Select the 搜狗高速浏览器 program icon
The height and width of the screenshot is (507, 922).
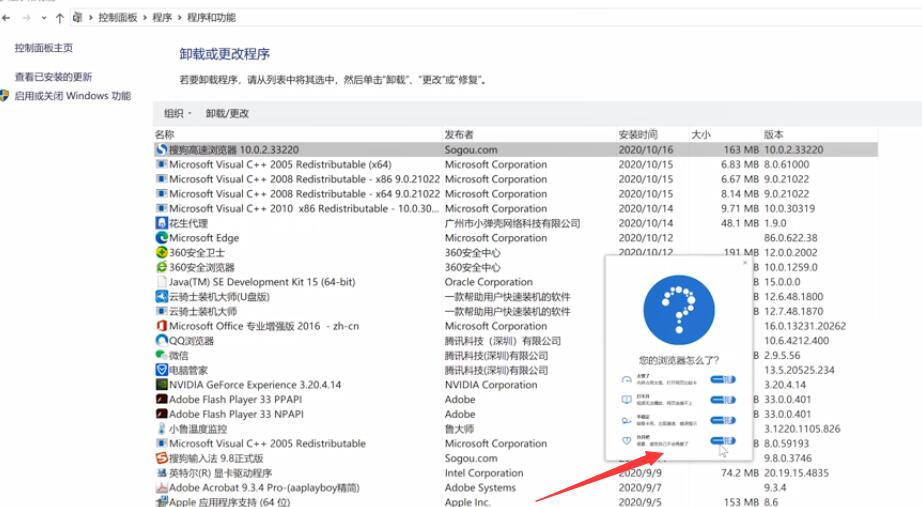point(162,149)
